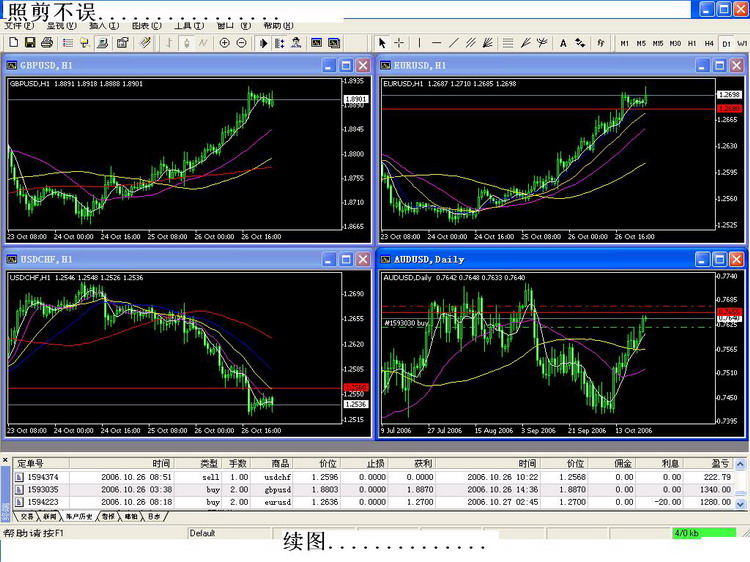Click the terminal scrollbar down arrow
The width and height of the screenshot is (750, 562).
(x=740, y=504)
